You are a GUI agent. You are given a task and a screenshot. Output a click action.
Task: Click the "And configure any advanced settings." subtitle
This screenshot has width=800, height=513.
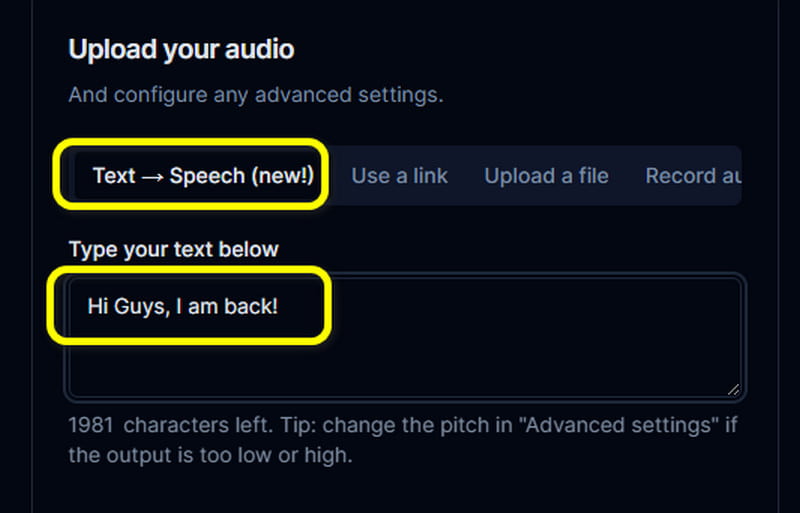pyautogui.click(x=255, y=96)
